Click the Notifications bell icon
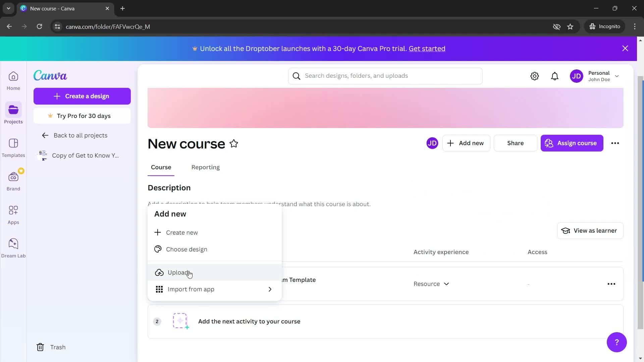644x362 pixels. click(x=555, y=75)
